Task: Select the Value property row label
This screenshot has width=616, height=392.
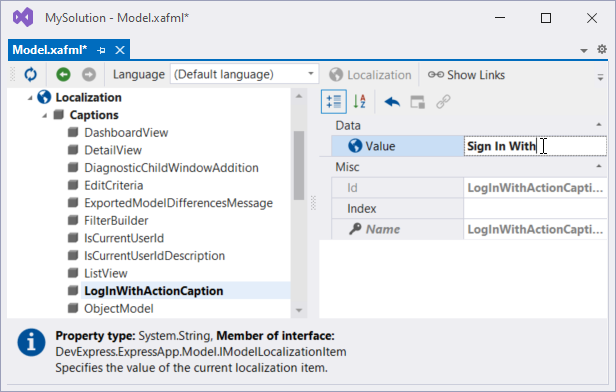Action: point(398,146)
